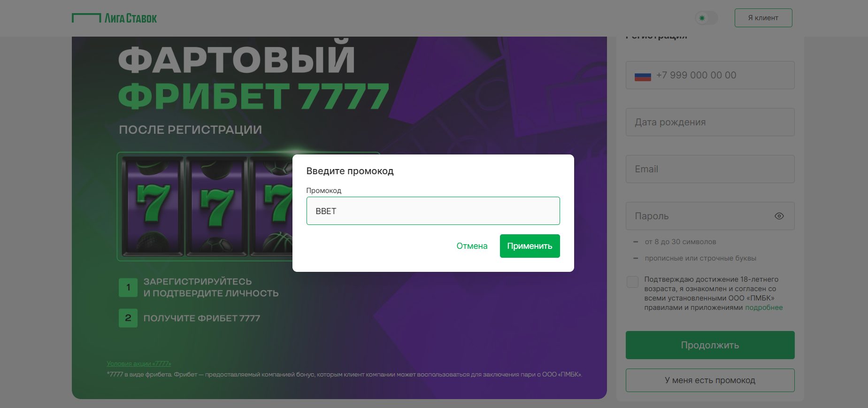Click the Промокод input containing BBET
The image size is (868, 408).
pyautogui.click(x=433, y=211)
